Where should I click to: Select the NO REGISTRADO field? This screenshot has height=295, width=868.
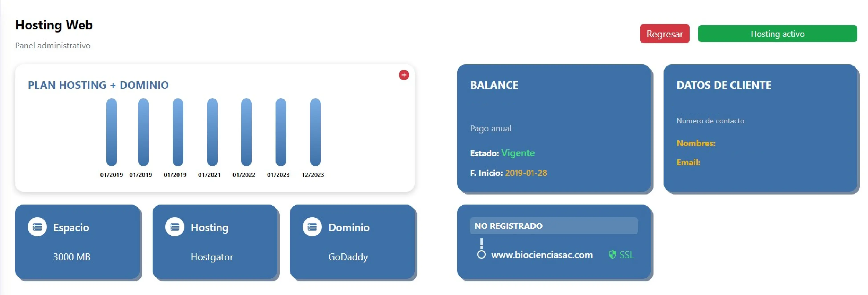point(554,226)
